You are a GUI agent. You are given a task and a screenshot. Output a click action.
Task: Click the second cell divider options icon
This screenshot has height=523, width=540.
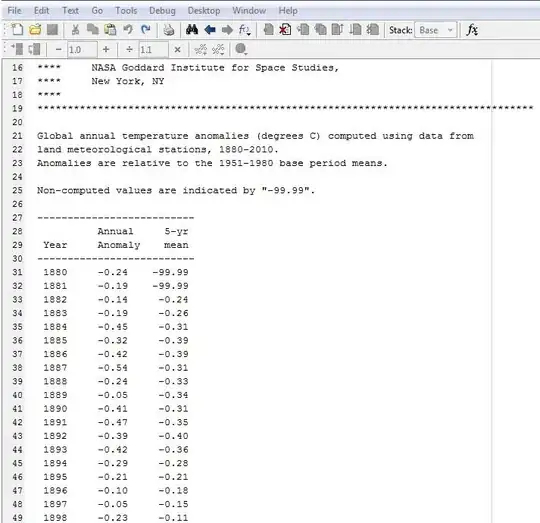click(218, 50)
